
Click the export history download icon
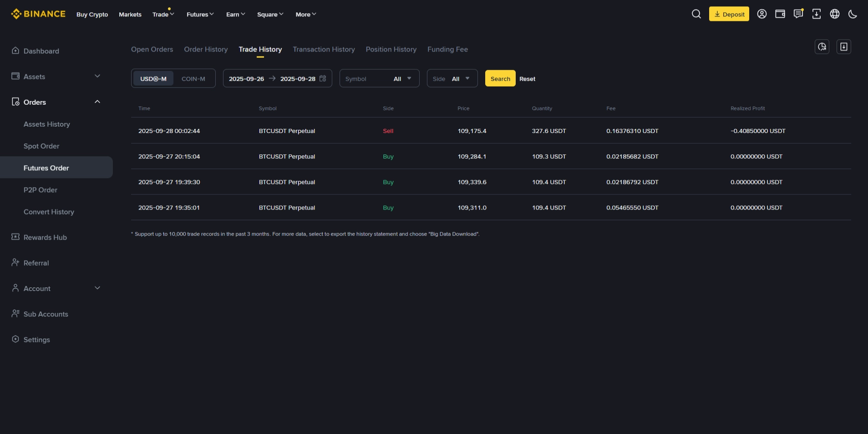pos(843,46)
